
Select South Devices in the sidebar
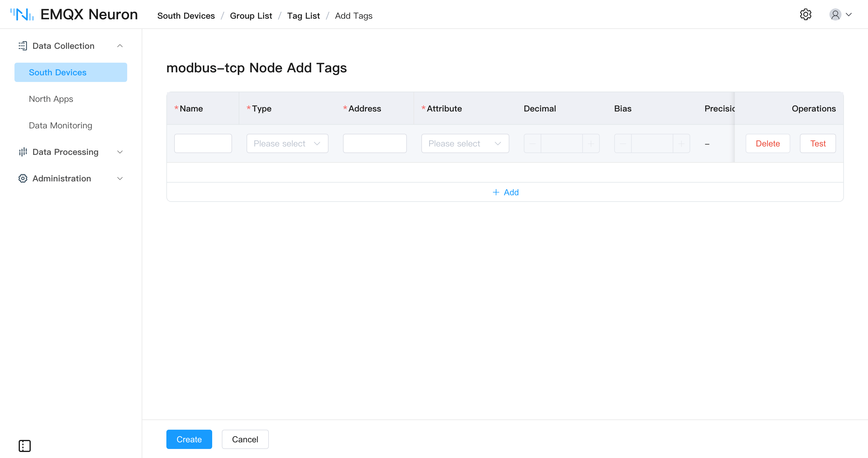pos(71,72)
